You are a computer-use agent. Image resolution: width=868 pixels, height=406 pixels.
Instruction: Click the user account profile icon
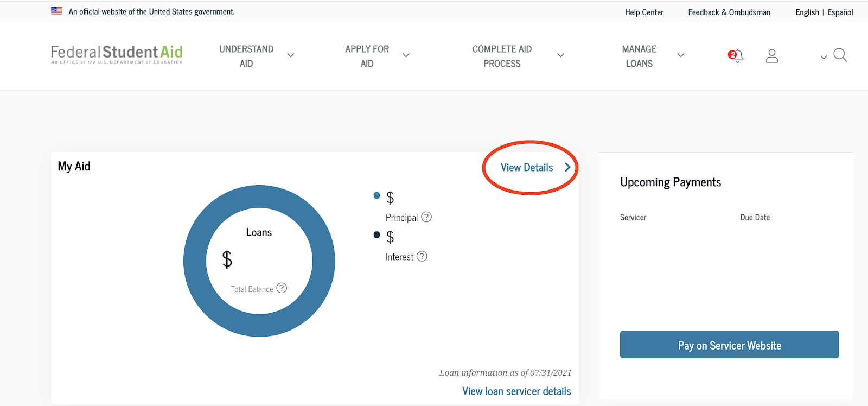click(x=771, y=56)
